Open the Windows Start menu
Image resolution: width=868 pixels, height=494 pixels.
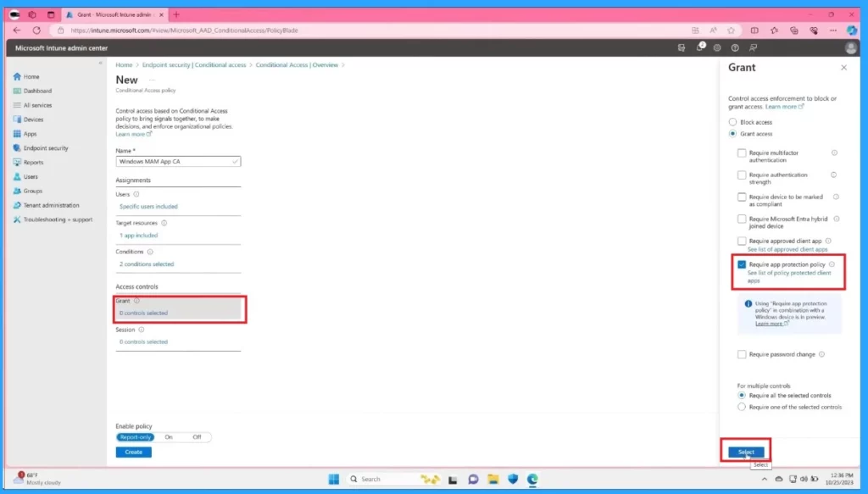click(333, 479)
